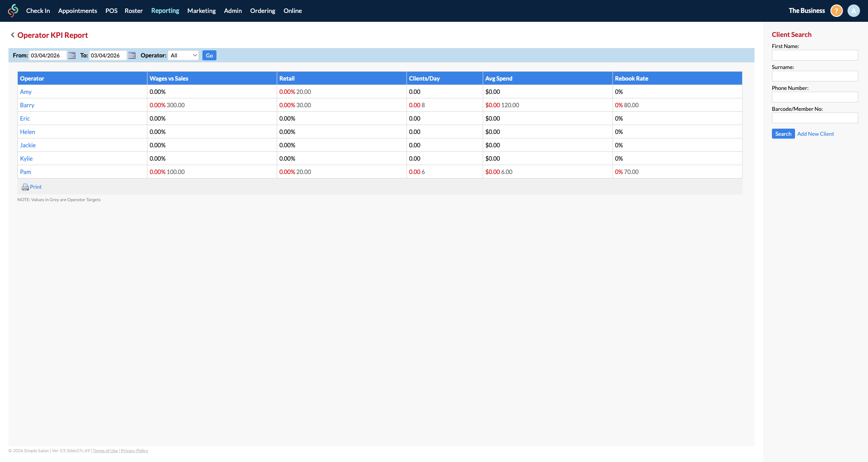Viewport: 868px width, 462px height.
Task: Click the Simple Salon logo
Action: click(x=12, y=10)
